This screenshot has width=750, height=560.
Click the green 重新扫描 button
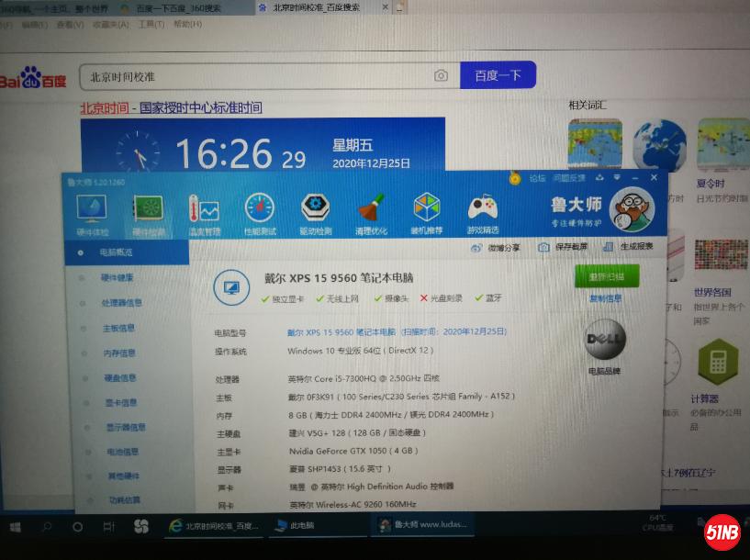[x=607, y=276]
